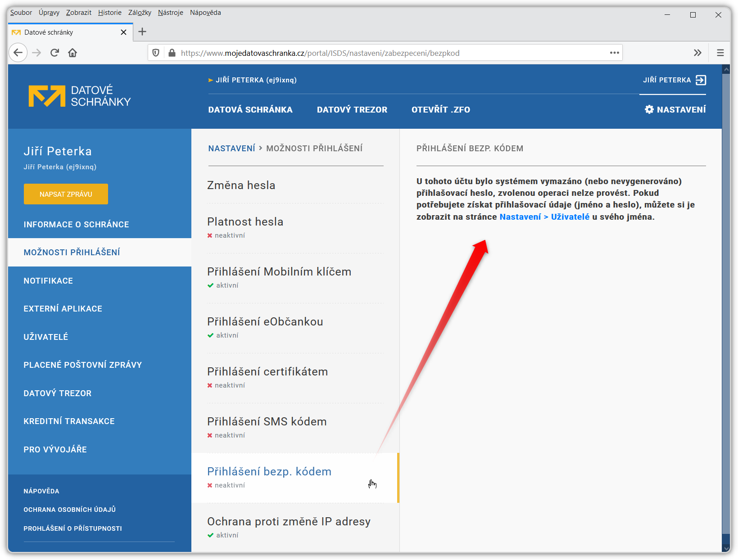
Task: Open Změna hesla option
Action: coord(295,185)
